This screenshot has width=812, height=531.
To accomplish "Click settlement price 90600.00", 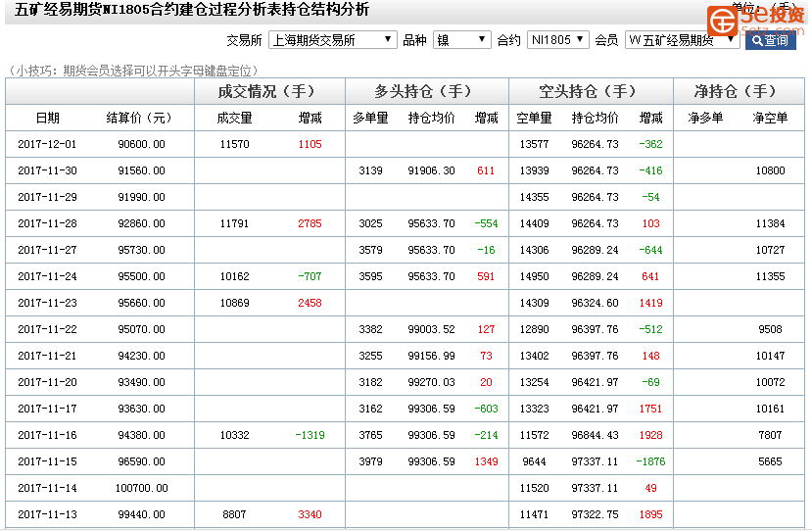I will (141, 144).
